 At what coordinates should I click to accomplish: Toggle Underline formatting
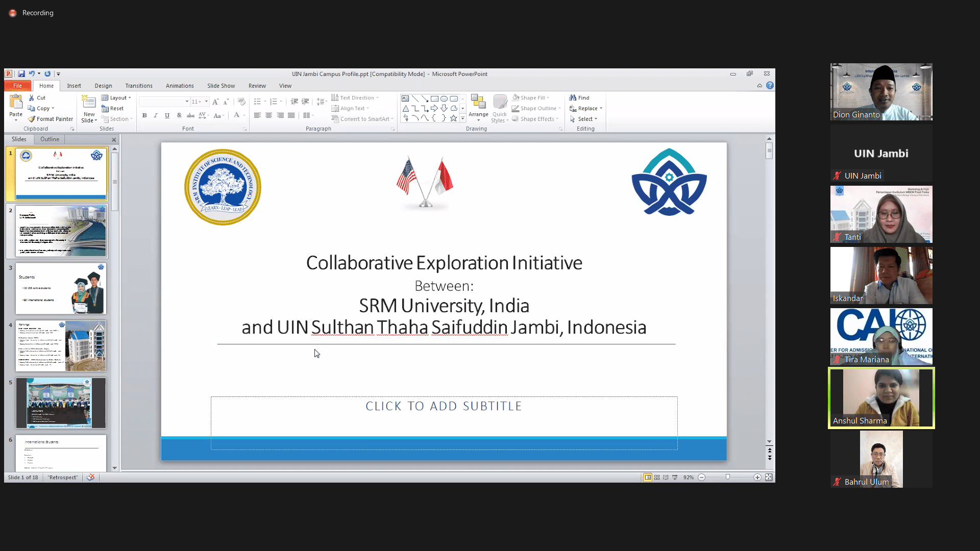[x=167, y=116]
